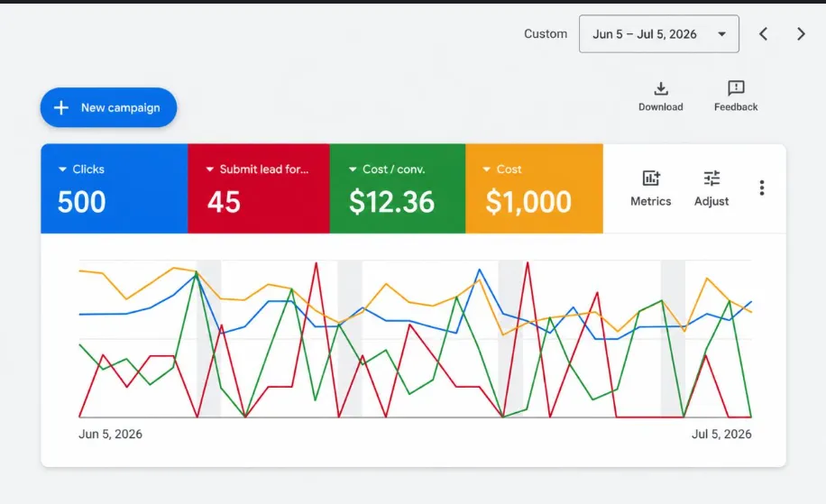Select the green $12.36 scorecard

[398, 188]
